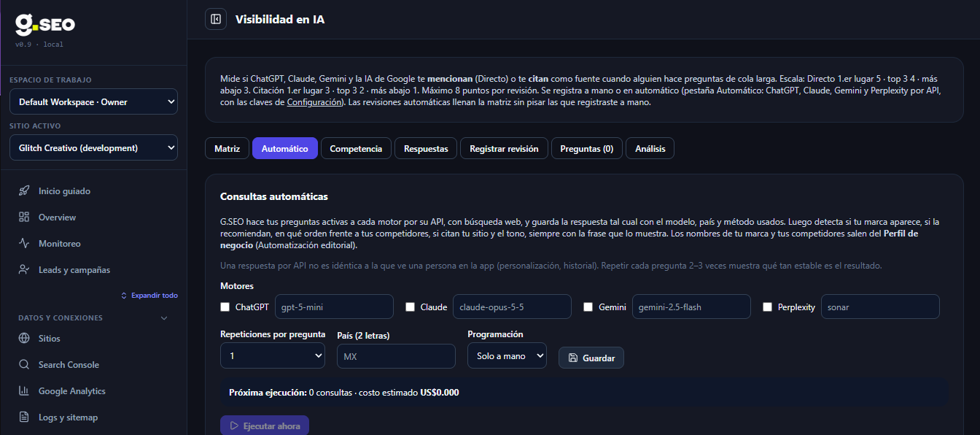Screen dimensions: 980x435
Task: Enable the Gemini engine checkbox
Action: coord(588,307)
